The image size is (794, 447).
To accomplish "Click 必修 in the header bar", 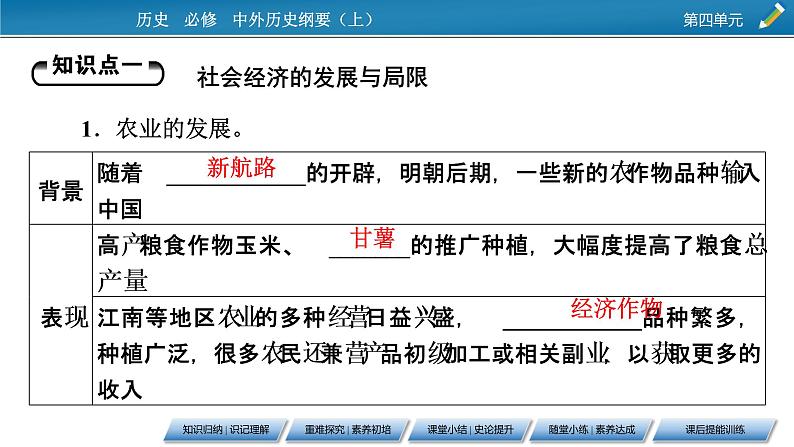I will [x=200, y=20].
